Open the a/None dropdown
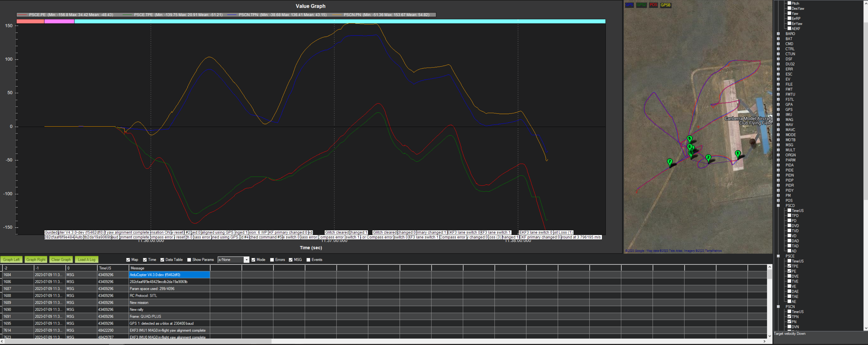 (x=246, y=260)
